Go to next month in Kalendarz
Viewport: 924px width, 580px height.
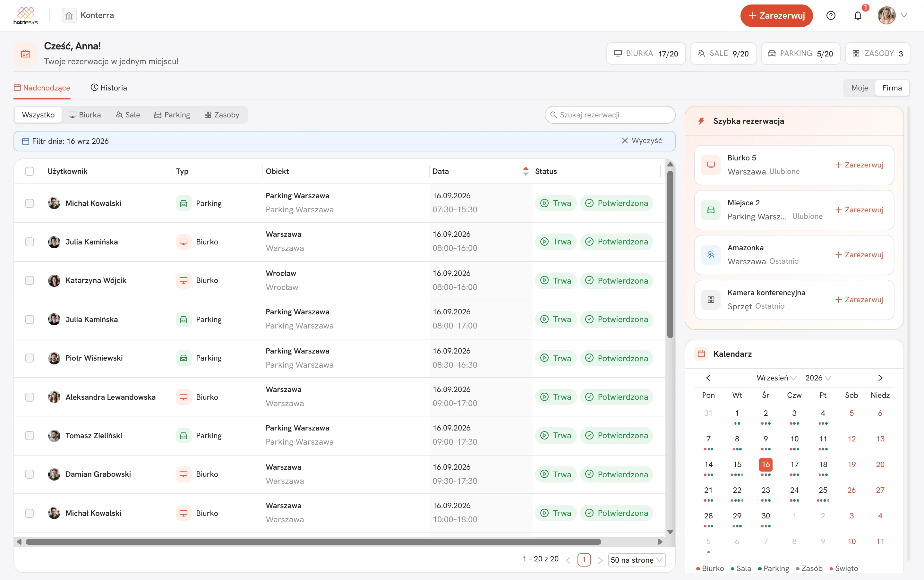880,378
